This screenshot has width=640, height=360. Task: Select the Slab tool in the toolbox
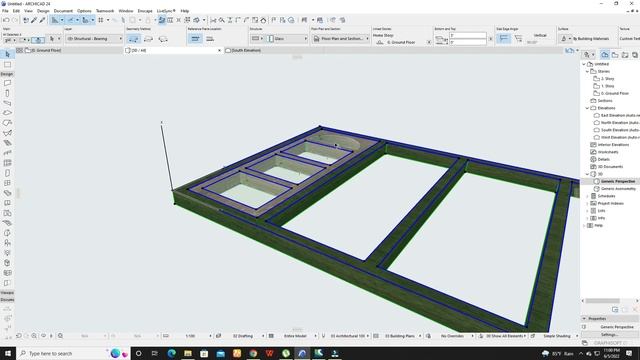(7, 113)
